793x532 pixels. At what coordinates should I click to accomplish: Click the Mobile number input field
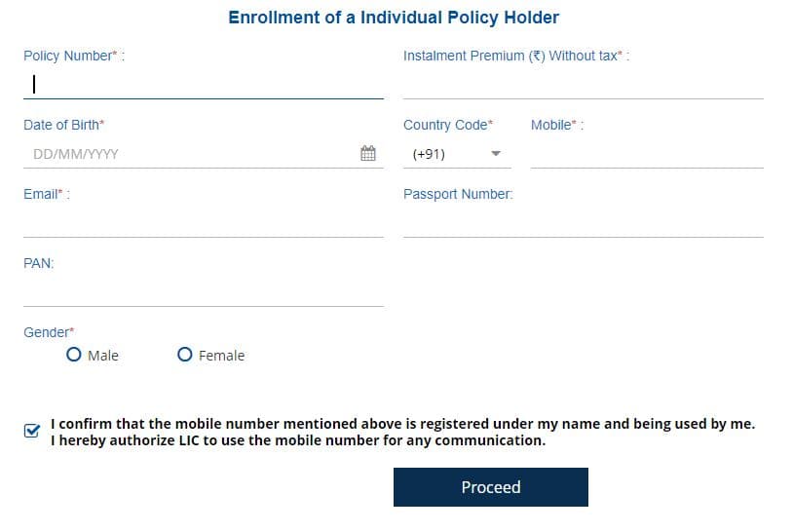[647, 154]
